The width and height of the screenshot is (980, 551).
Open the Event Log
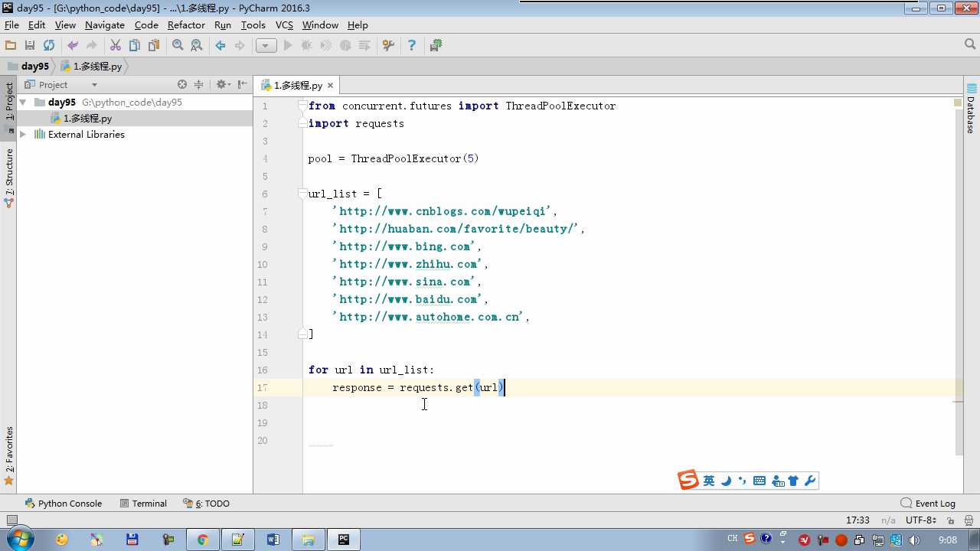[928, 504]
